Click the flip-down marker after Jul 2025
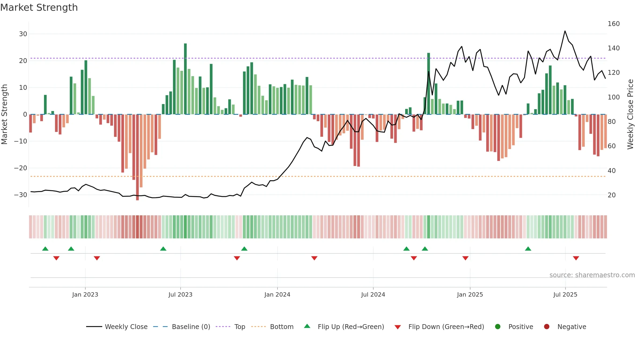644x362 pixels. click(576, 258)
